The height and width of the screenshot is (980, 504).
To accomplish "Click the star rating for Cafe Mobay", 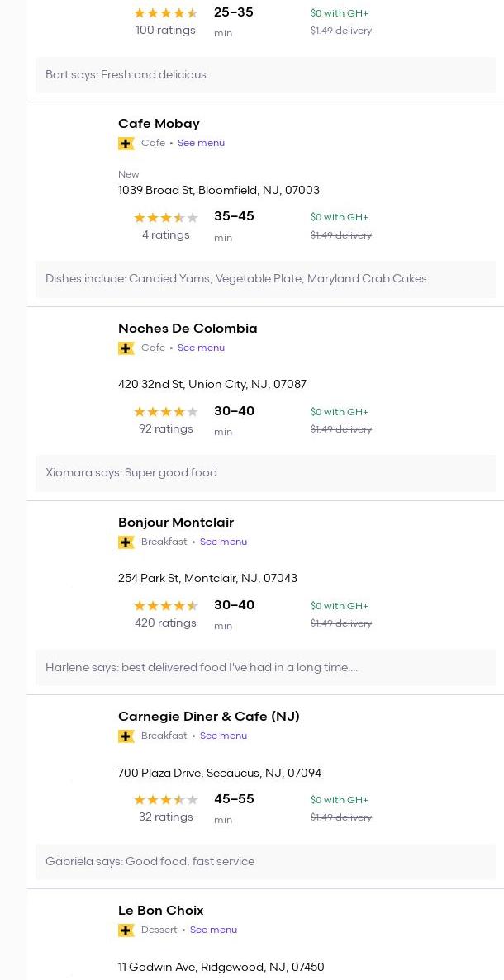I will pos(166,218).
